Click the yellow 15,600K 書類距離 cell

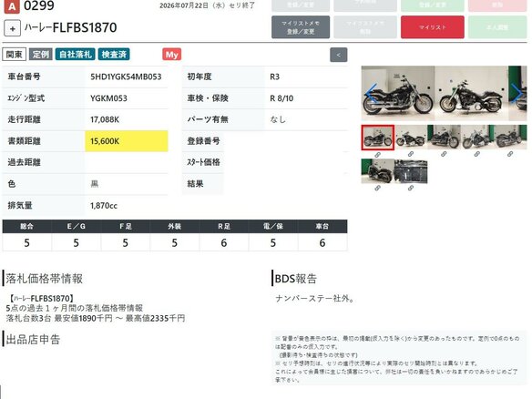[x=127, y=141]
